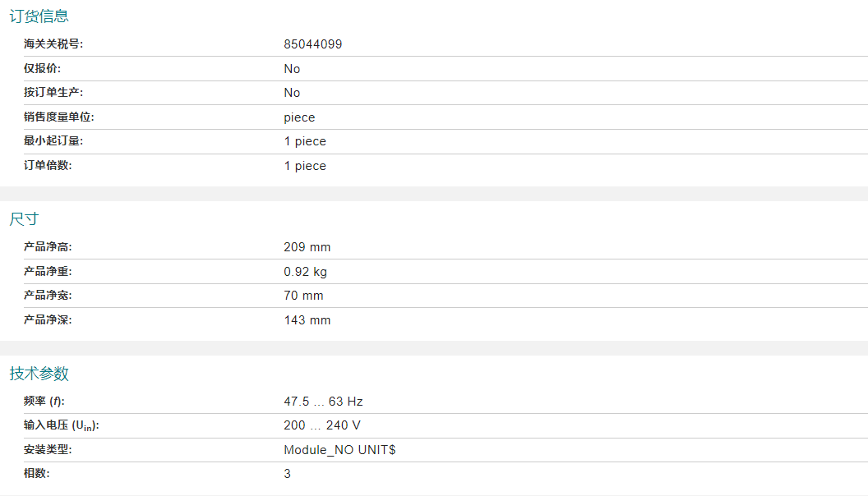
Task: Select the customs tariff number 85044099
Action: (313, 44)
